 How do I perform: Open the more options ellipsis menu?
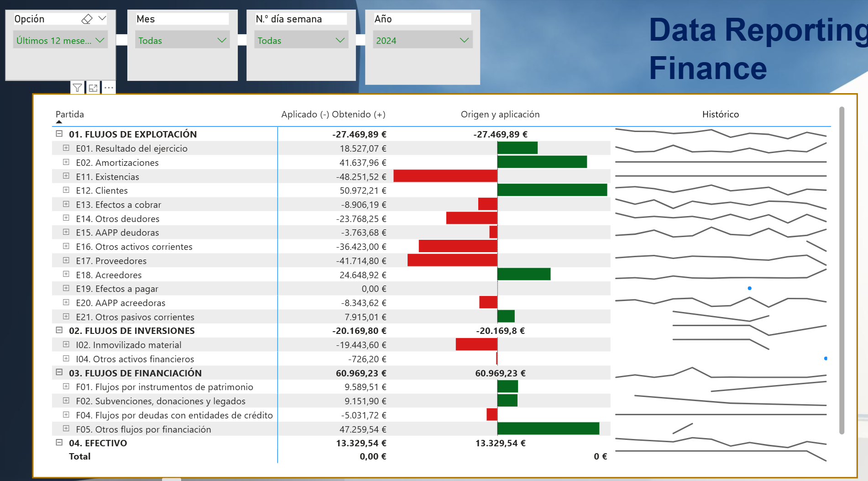(x=109, y=88)
